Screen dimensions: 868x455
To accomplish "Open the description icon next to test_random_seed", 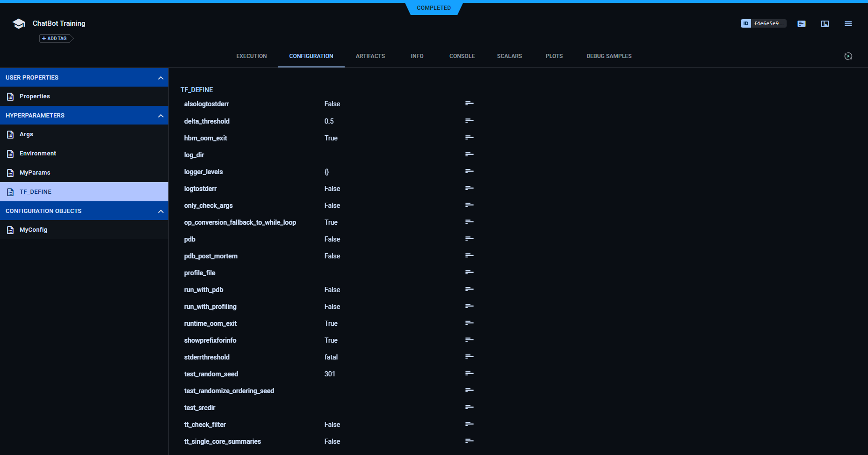I will (468, 373).
